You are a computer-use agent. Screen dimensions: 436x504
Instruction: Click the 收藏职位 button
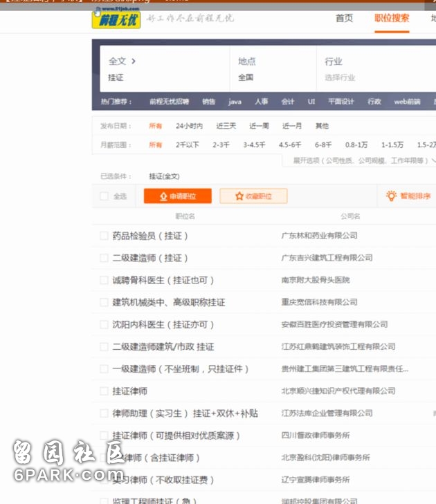pos(253,196)
